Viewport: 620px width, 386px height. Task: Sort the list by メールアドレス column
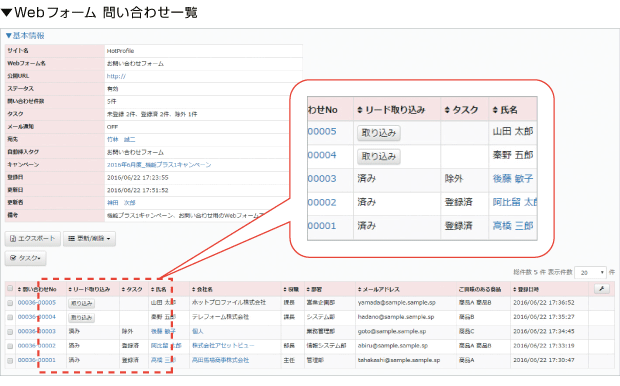379,290
